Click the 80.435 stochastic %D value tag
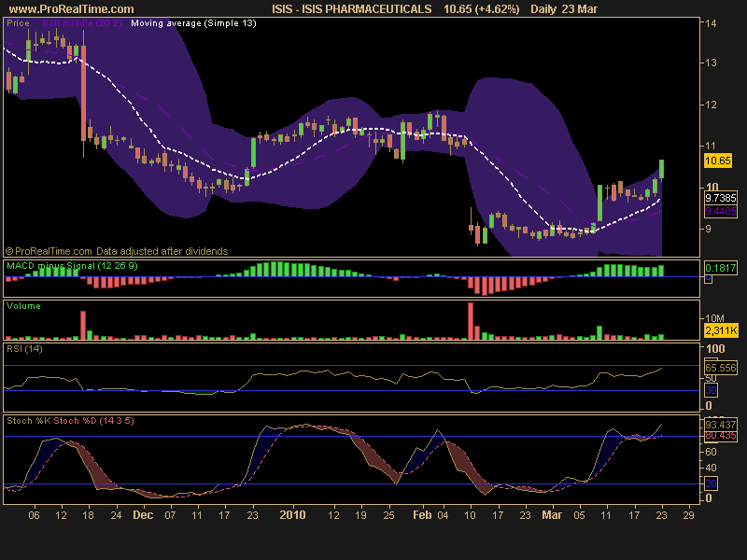 click(721, 436)
